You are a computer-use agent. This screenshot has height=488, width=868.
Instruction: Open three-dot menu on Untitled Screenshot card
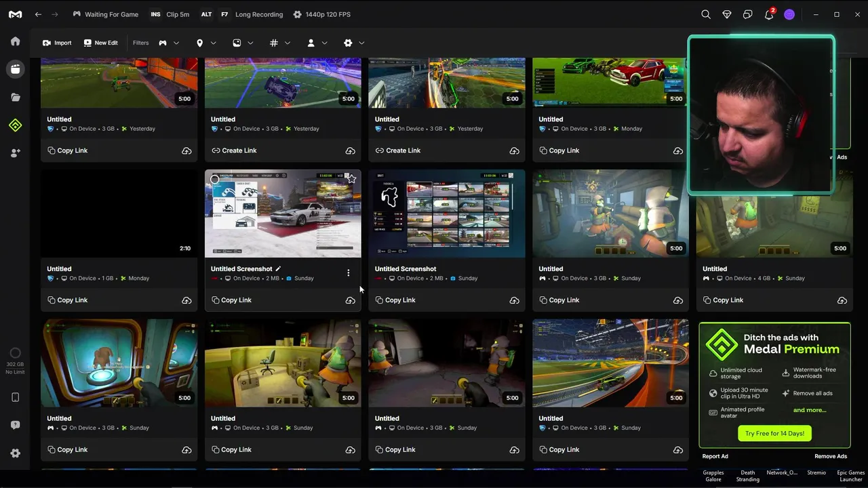click(349, 273)
